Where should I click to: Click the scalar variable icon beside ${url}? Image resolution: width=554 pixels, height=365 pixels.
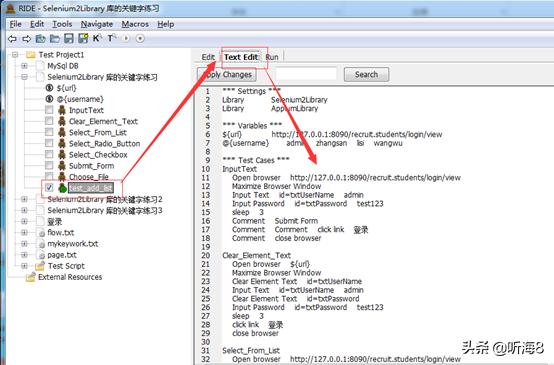(x=49, y=88)
